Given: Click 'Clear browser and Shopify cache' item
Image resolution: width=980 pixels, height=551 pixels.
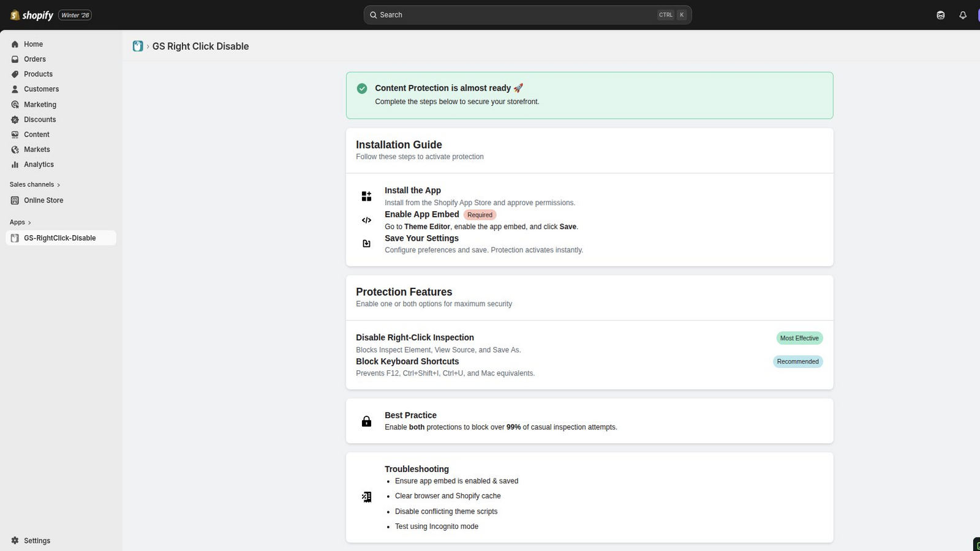Looking at the screenshot, I should (x=448, y=496).
